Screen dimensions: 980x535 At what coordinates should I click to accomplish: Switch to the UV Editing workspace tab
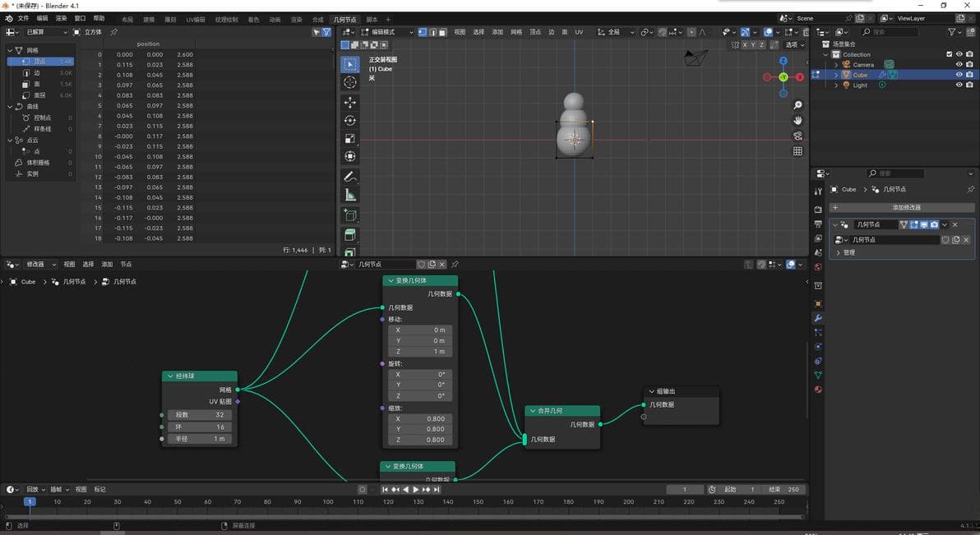tap(195, 20)
